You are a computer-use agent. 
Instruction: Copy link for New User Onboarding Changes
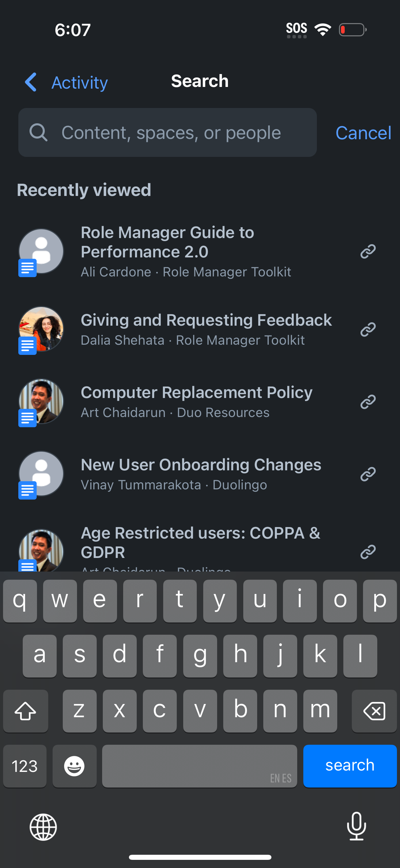pos(367,474)
